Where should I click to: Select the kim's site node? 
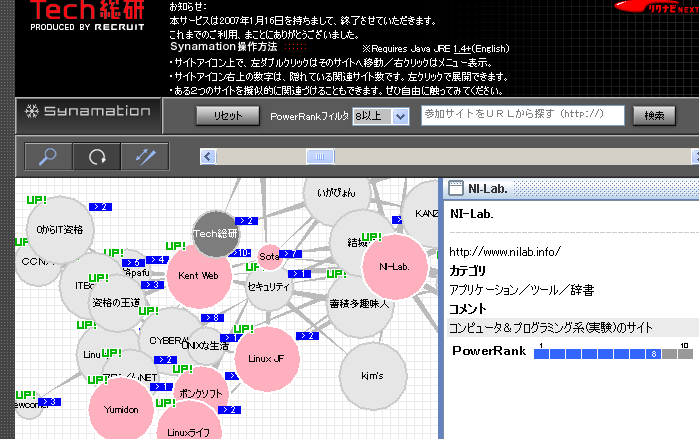coord(370,376)
